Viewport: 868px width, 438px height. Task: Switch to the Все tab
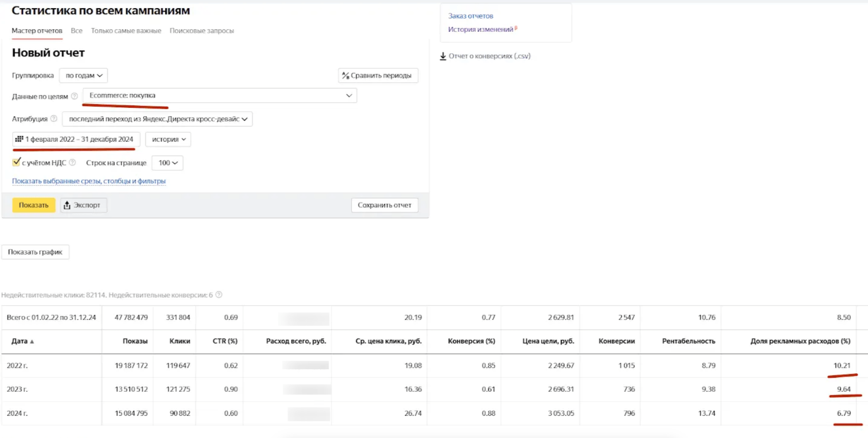[x=77, y=31]
